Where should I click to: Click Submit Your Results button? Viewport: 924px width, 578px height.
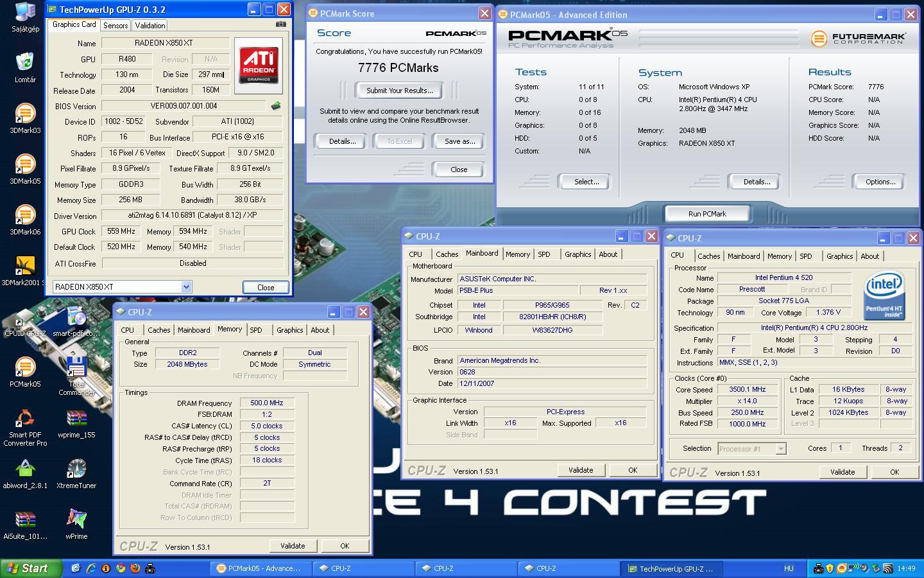pos(400,91)
